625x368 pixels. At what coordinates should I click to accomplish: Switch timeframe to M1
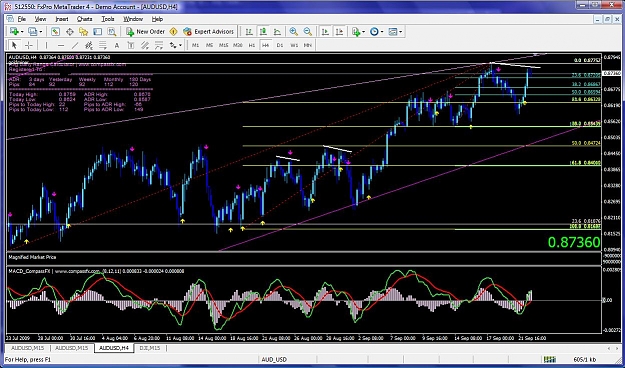pyautogui.click(x=195, y=45)
